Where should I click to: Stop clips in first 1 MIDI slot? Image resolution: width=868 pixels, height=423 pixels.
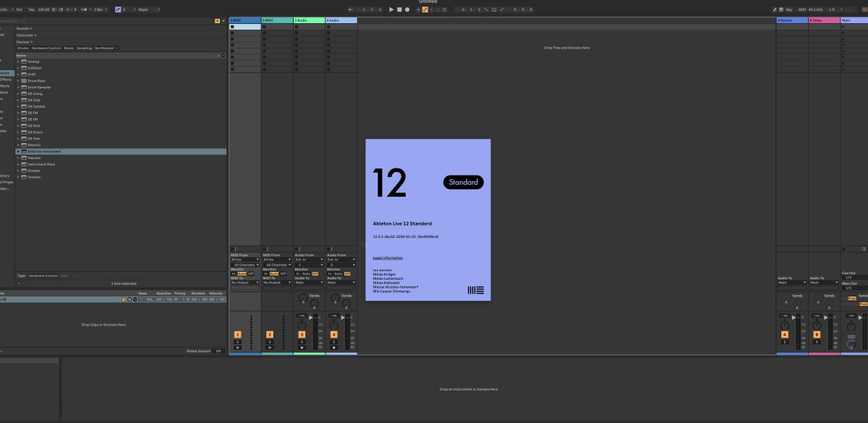click(x=232, y=27)
